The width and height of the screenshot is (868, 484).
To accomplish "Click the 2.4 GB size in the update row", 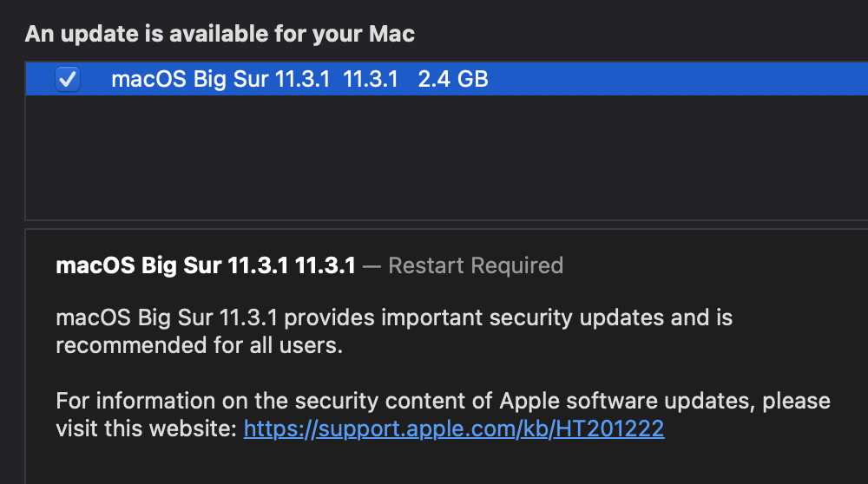I will click(452, 80).
